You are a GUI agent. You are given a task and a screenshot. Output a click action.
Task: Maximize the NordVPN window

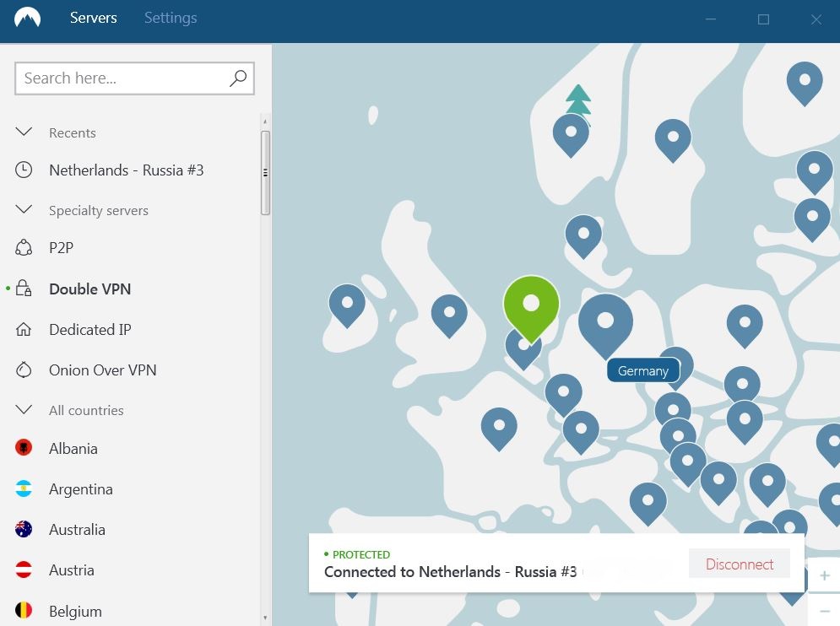(x=763, y=19)
